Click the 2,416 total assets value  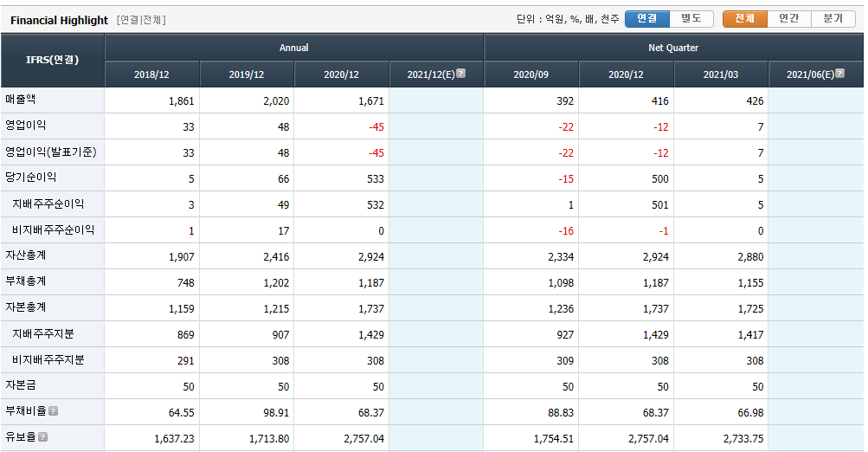tap(276, 257)
